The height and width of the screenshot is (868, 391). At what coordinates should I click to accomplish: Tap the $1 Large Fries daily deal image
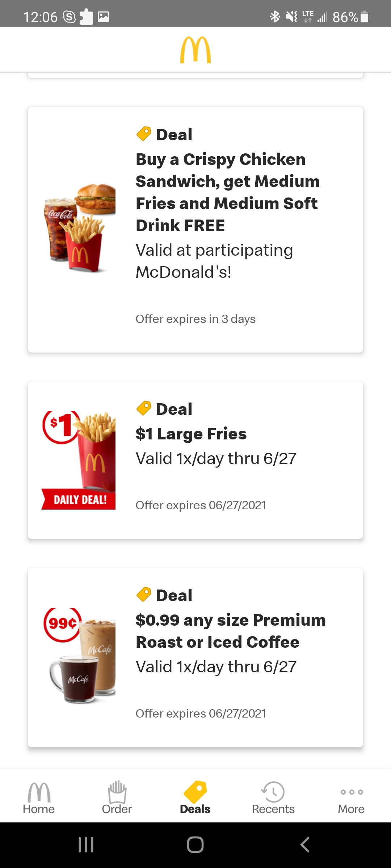click(x=79, y=460)
